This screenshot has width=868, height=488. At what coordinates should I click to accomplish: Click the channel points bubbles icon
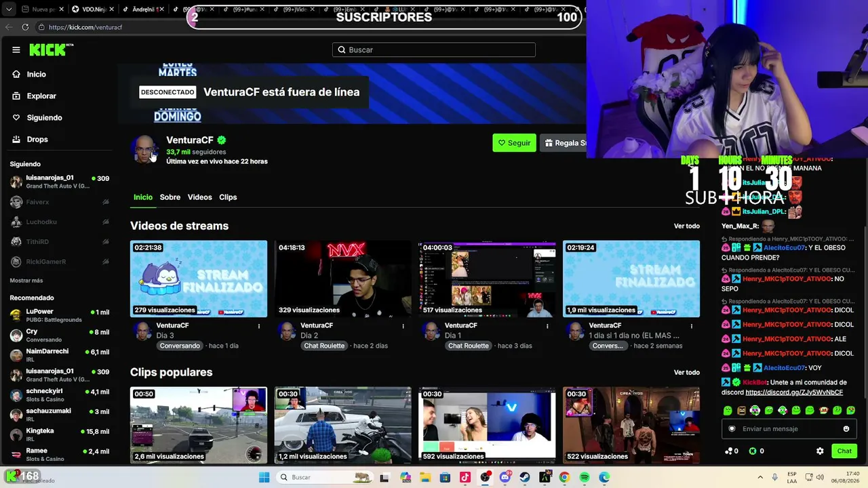point(729,451)
